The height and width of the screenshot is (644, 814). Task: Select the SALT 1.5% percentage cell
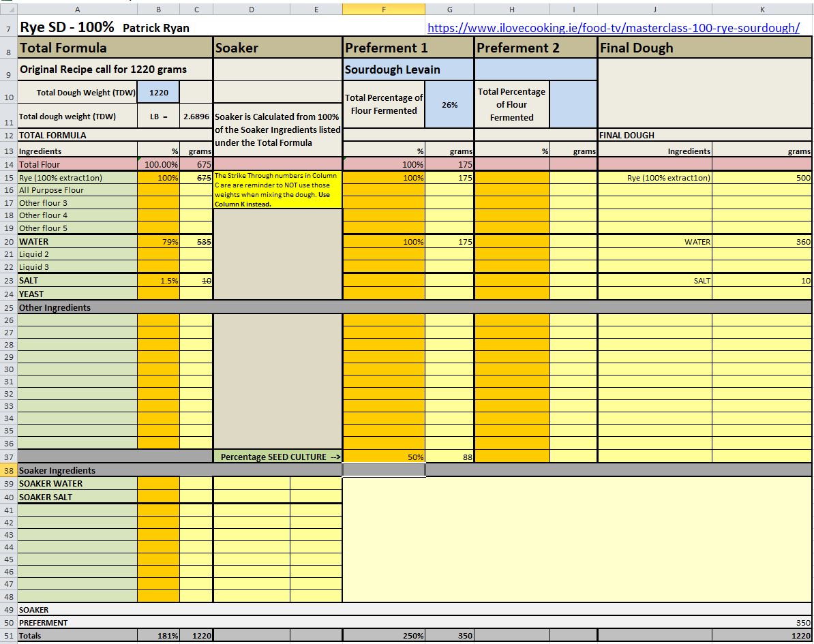159,281
